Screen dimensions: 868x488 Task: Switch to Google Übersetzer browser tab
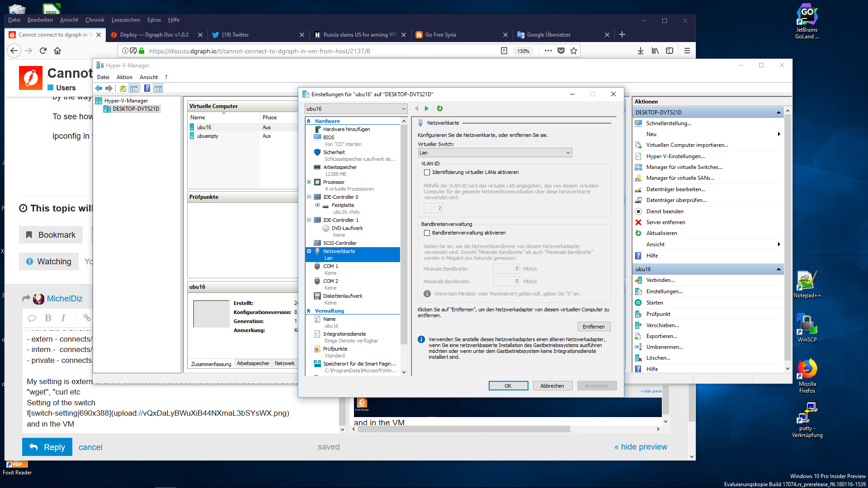563,34
